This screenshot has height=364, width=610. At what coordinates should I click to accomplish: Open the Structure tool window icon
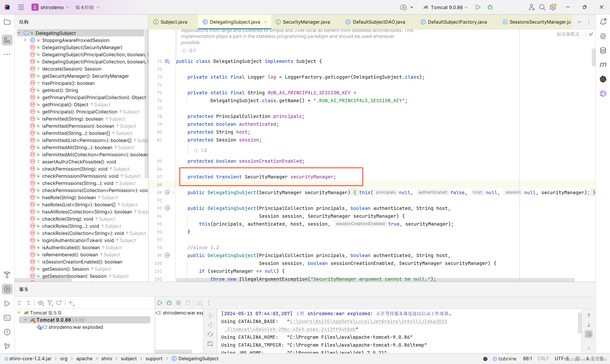[7, 40]
